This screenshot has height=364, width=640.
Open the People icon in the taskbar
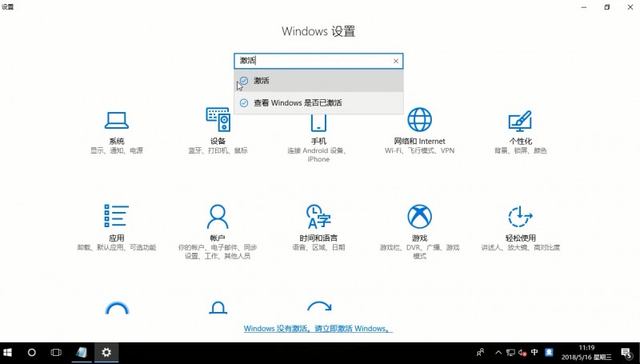(x=481, y=352)
